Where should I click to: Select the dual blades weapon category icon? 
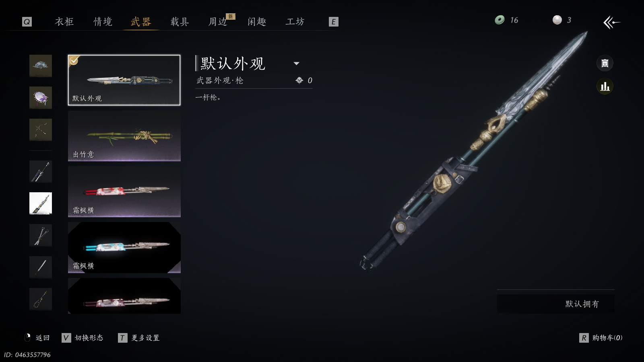[41, 235]
